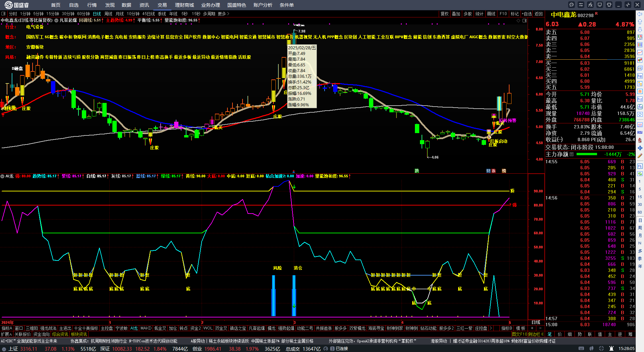Open the skin theme shirt icon

click(609, 5)
